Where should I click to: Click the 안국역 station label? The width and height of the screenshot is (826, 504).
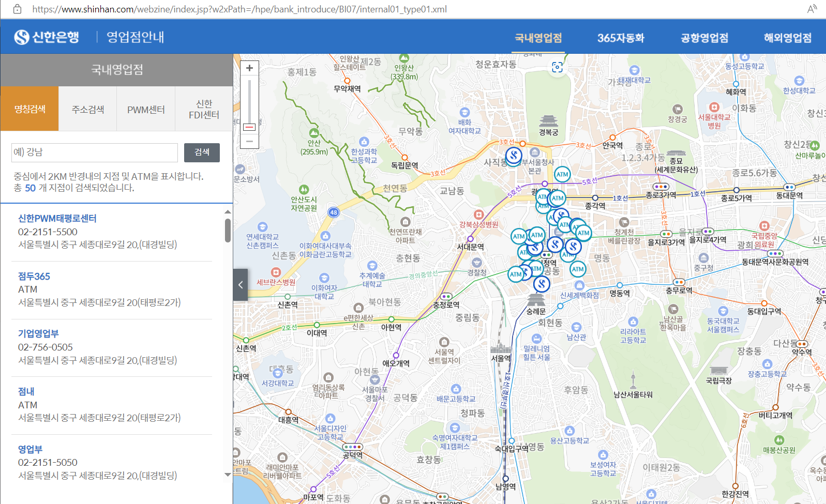[612, 146]
